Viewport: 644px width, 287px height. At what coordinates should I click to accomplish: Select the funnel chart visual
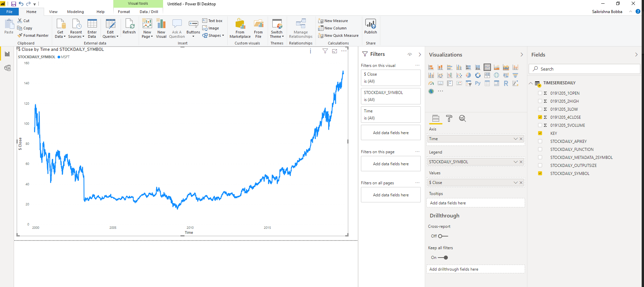pyautogui.click(x=515, y=75)
